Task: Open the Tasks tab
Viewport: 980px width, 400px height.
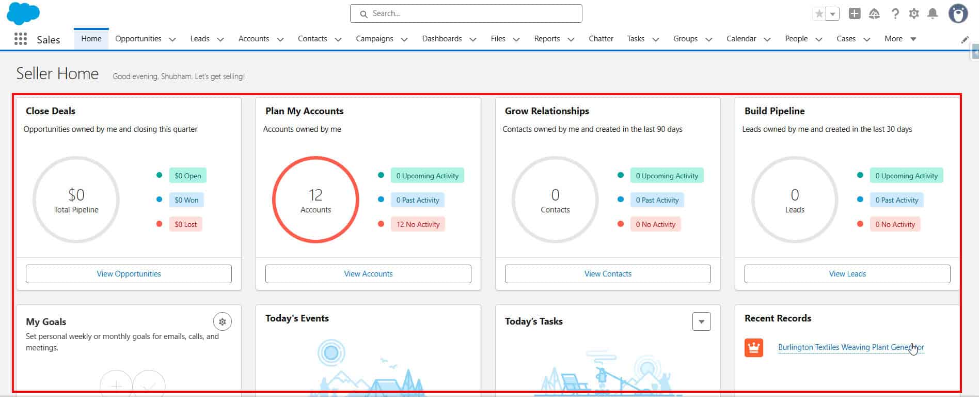Action: point(636,39)
